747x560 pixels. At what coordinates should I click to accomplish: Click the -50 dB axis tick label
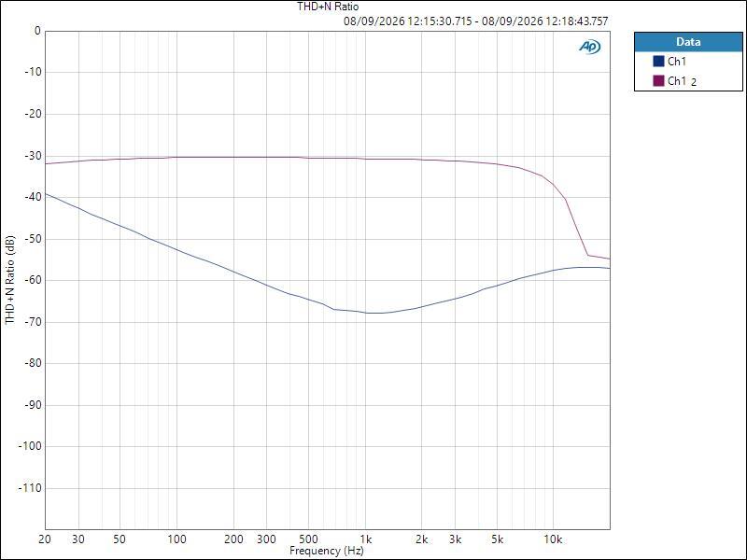coord(33,239)
